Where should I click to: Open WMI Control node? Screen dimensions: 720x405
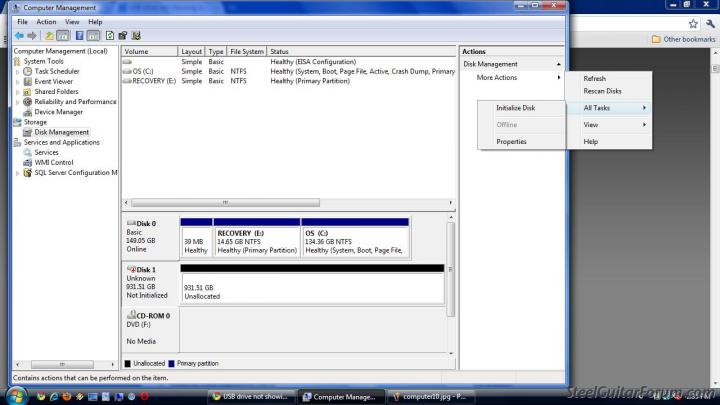tap(54, 162)
